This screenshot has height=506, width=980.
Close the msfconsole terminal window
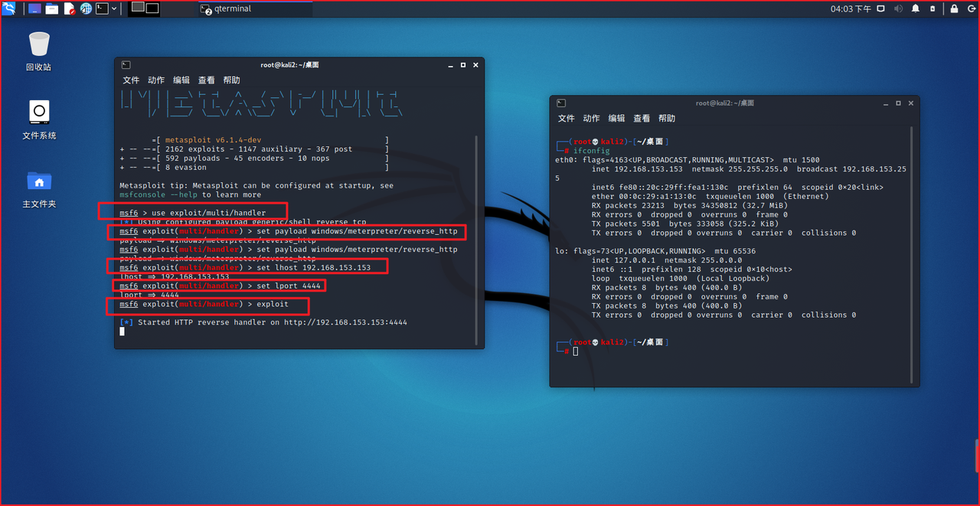click(475, 65)
